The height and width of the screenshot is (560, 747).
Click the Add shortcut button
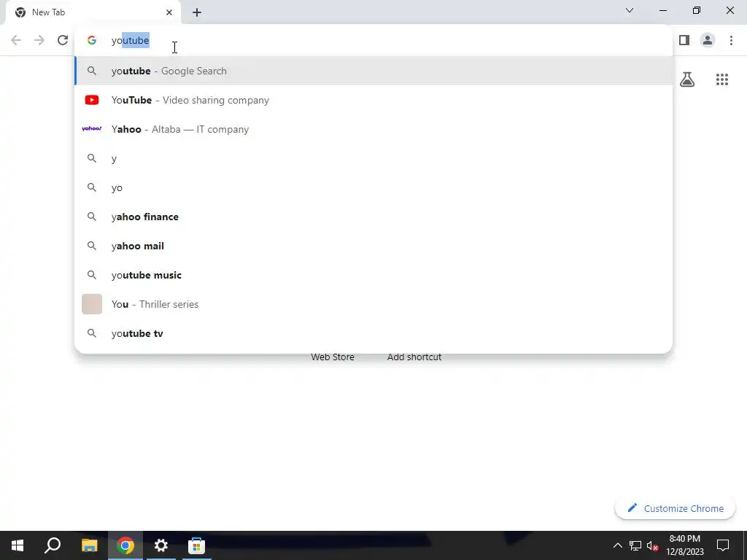pyautogui.click(x=414, y=357)
